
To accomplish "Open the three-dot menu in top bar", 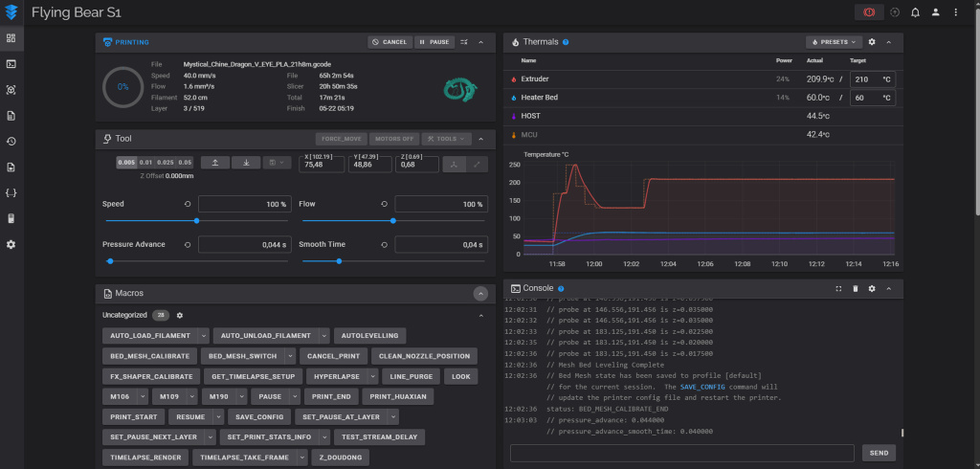I will [x=955, y=12].
